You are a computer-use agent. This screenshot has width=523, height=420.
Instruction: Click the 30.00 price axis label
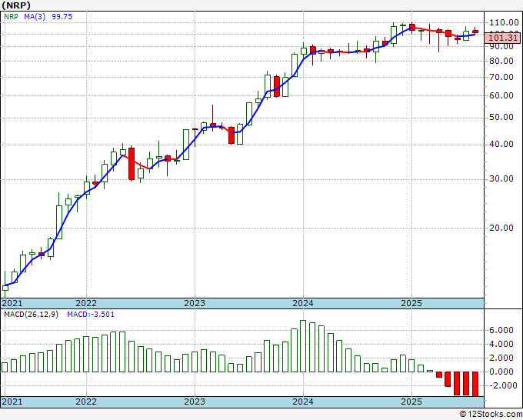(x=501, y=178)
